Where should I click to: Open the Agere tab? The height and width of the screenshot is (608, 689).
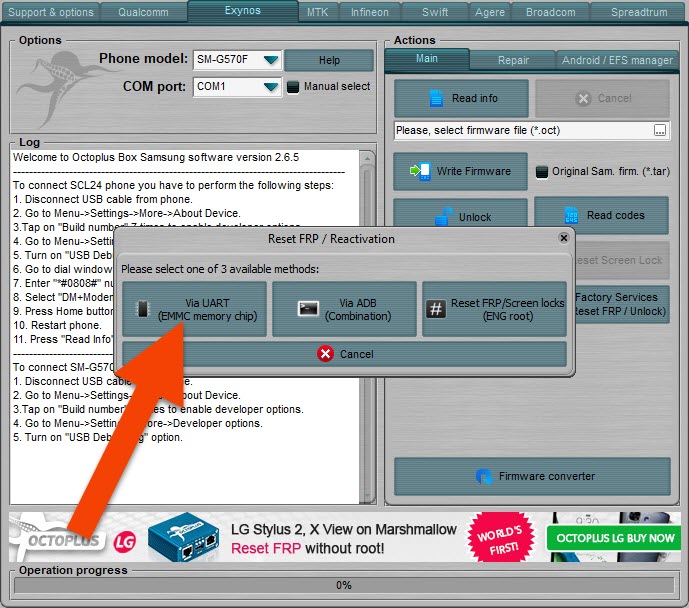490,12
